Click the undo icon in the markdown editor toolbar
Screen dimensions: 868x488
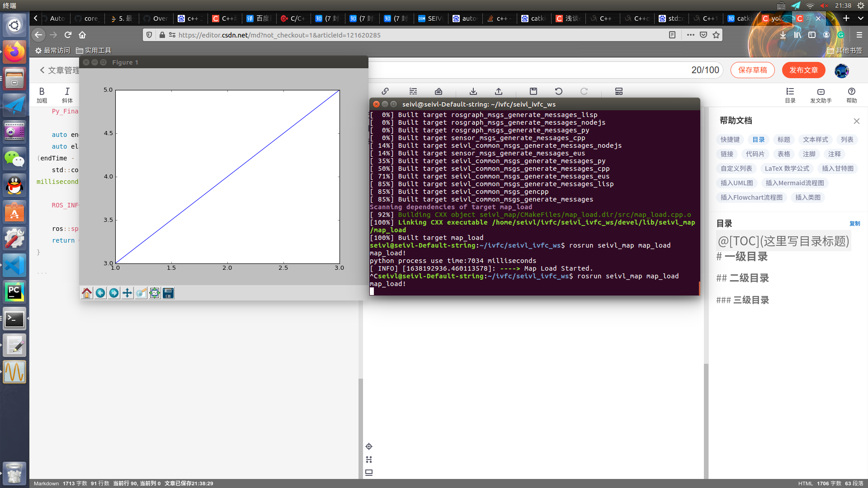(x=559, y=91)
